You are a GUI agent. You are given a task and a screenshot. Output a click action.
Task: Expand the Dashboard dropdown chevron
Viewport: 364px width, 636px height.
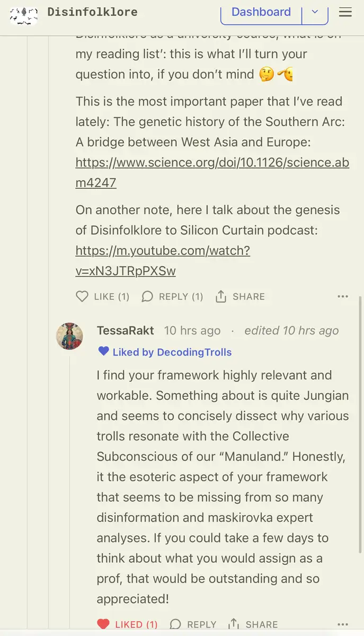pyautogui.click(x=315, y=12)
